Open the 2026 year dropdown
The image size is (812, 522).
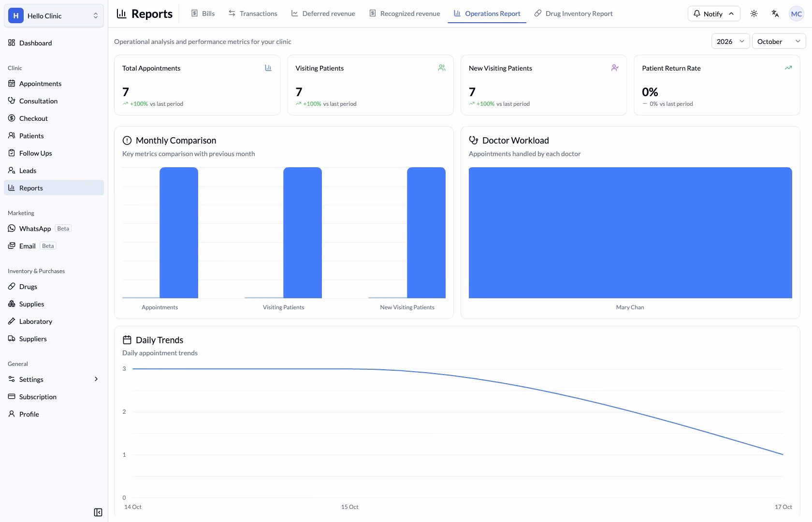pos(730,42)
